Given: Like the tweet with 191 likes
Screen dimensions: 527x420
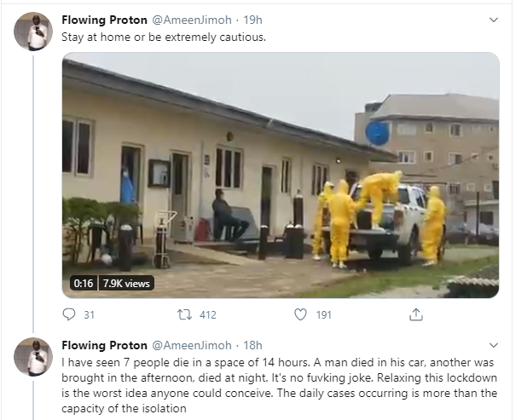Looking at the screenshot, I should click(299, 314).
